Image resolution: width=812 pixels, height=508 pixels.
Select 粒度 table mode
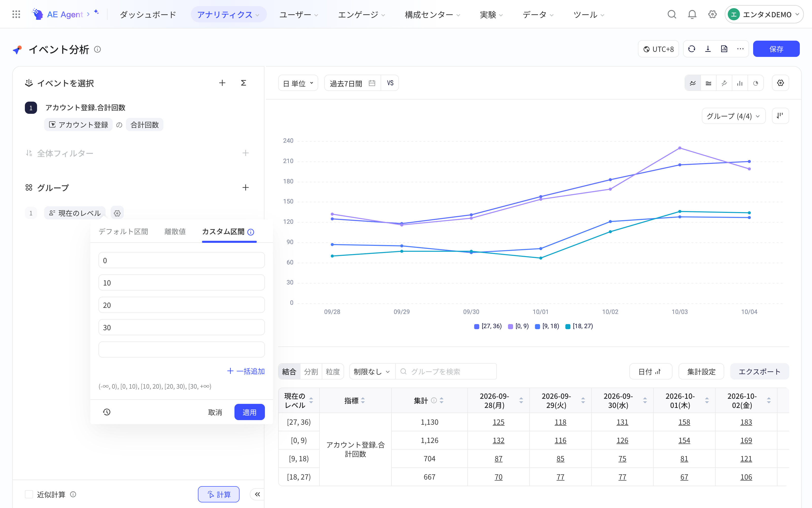(x=333, y=372)
